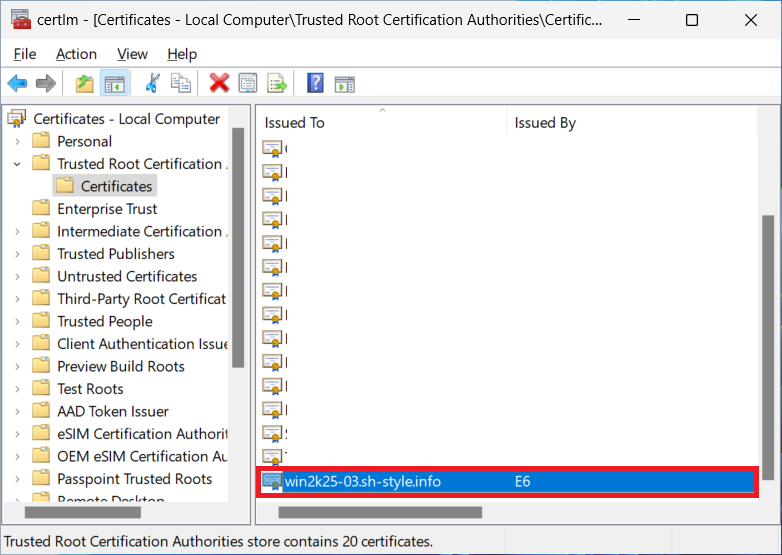Image resolution: width=782 pixels, height=555 pixels.
Task: Open the View menu
Action: (x=132, y=54)
